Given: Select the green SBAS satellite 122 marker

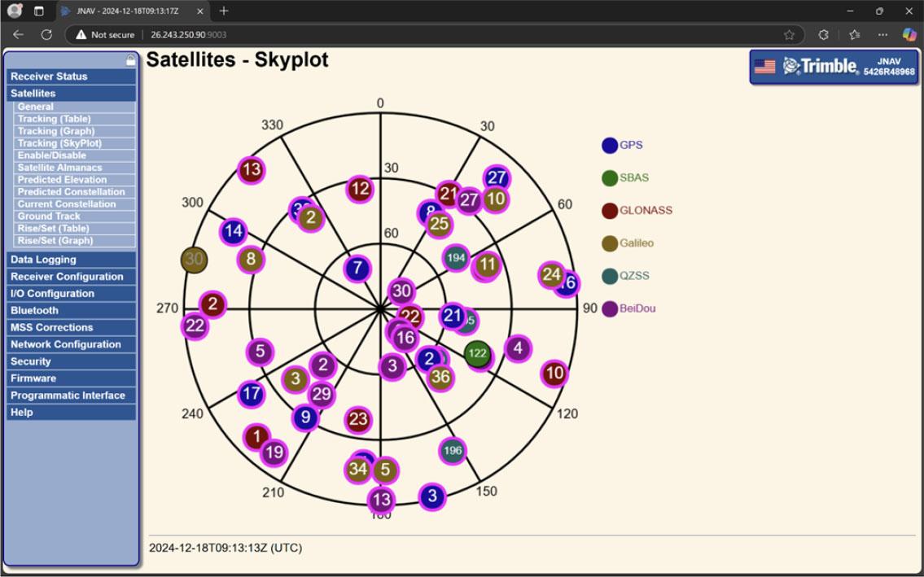Looking at the screenshot, I should click(x=477, y=353).
